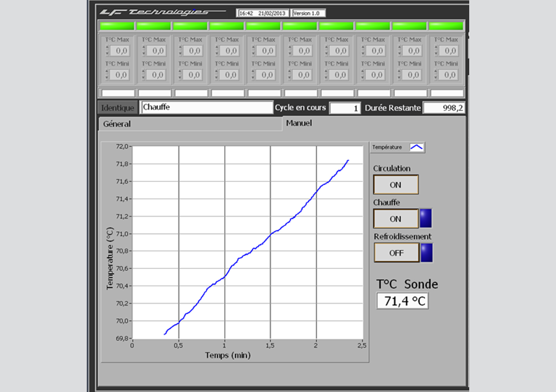Click the last green status indicator bar

click(446, 26)
